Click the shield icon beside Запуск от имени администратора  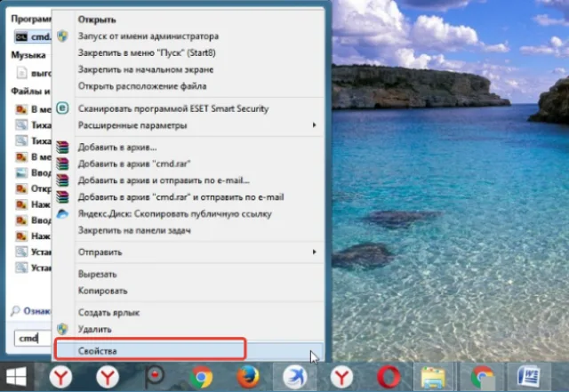(62, 36)
